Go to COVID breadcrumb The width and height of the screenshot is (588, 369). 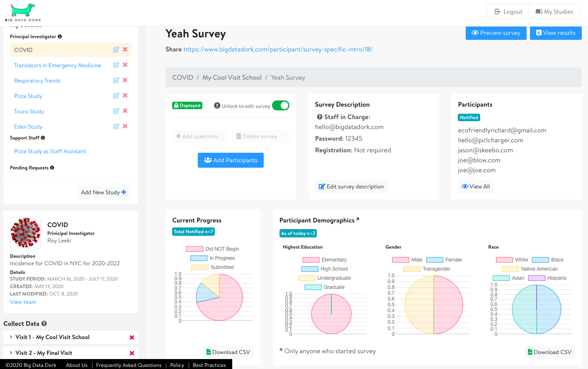(182, 78)
